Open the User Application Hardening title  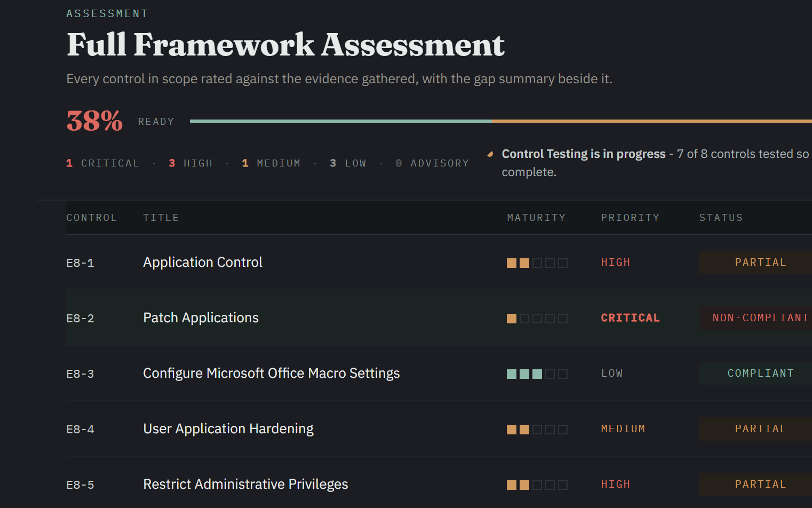(228, 429)
